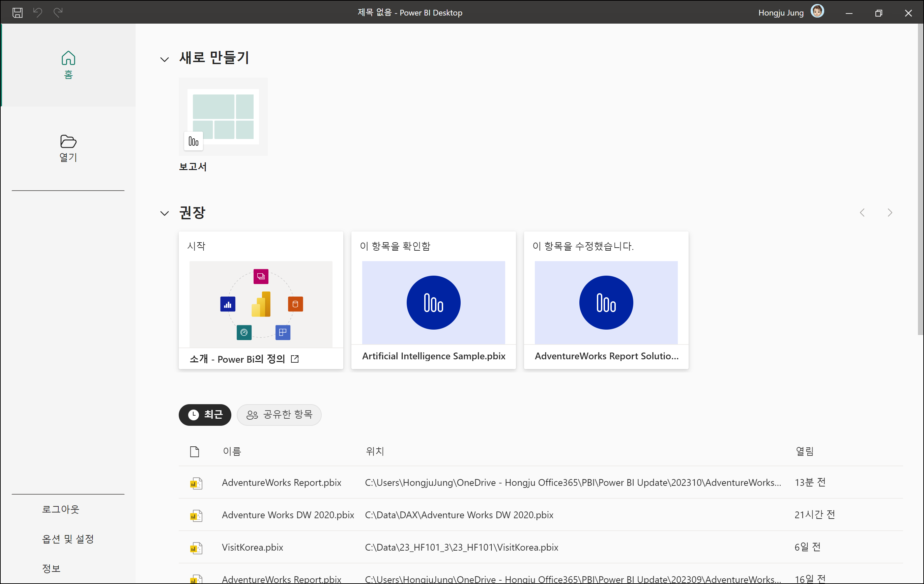Switch to 공유한 항목 tab
The width and height of the screenshot is (924, 584).
(279, 414)
